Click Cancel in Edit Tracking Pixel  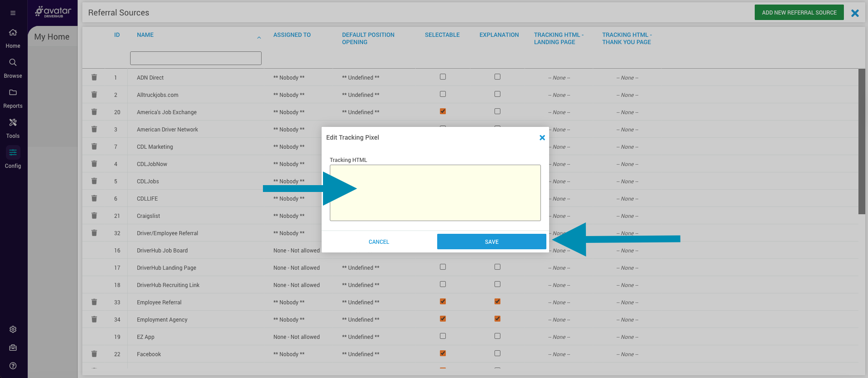pos(378,242)
